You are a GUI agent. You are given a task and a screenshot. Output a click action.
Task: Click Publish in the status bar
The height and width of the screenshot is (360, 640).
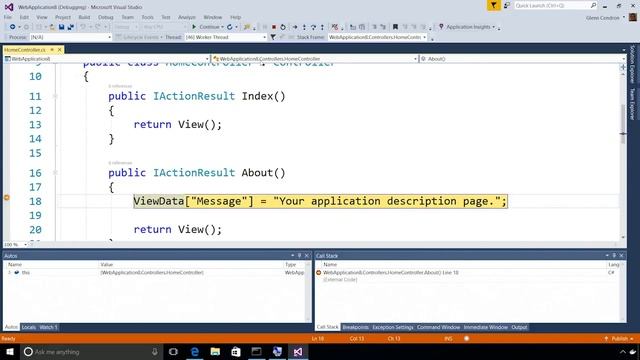[619, 339]
